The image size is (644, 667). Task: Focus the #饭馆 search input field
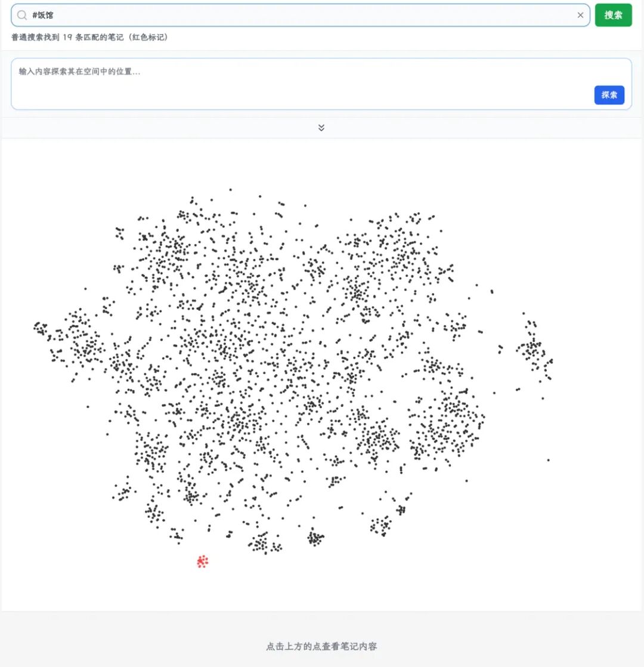(298, 15)
